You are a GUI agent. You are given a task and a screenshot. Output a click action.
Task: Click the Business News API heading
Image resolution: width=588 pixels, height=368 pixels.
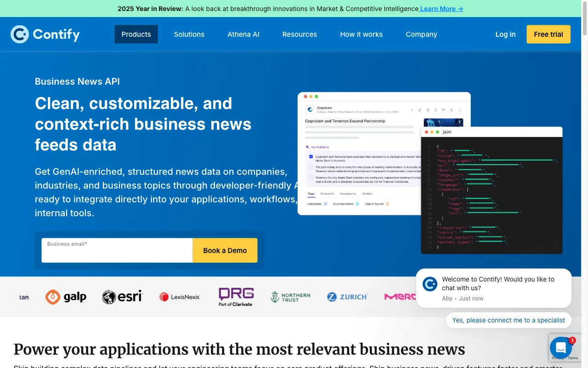[77, 81]
